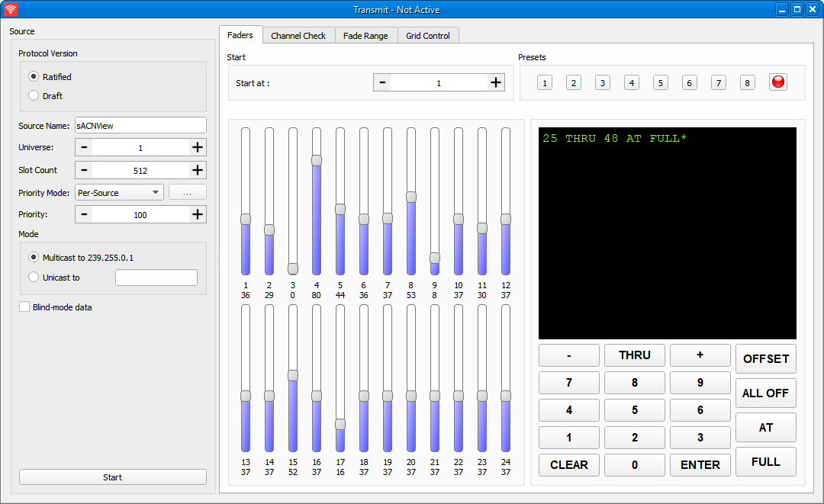Enable Blind-mode data checkbox
Viewport: 824px width, 504px height.
24,307
